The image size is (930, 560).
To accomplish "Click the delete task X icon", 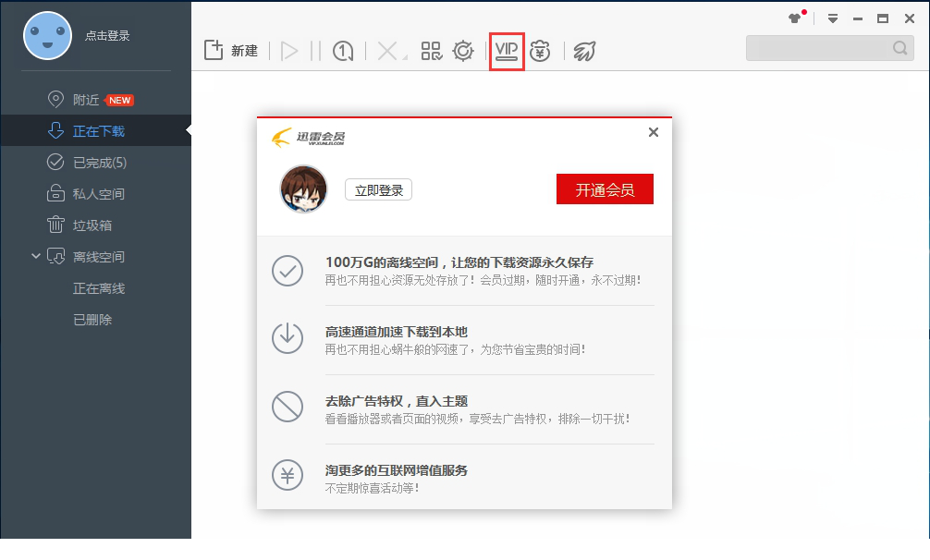I will point(387,51).
